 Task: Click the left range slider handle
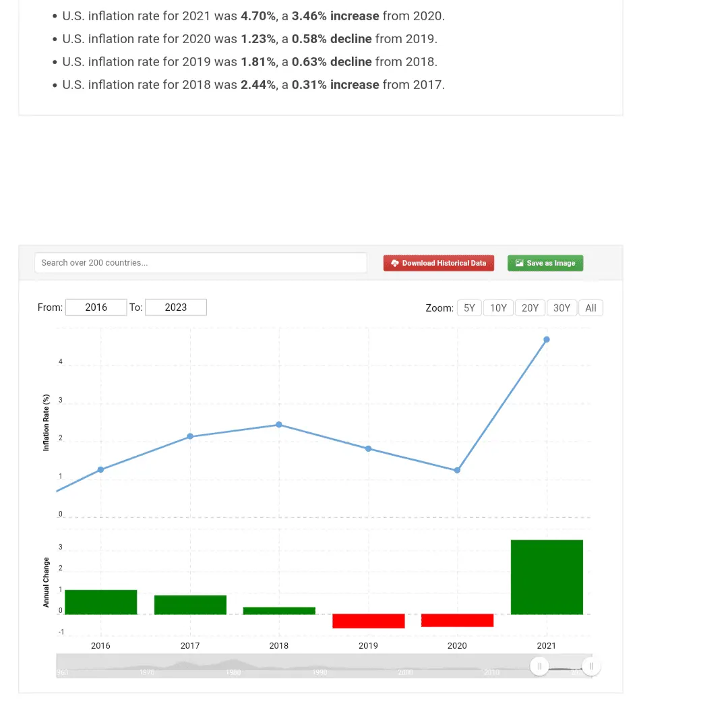pyautogui.click(x=539, y=666)
